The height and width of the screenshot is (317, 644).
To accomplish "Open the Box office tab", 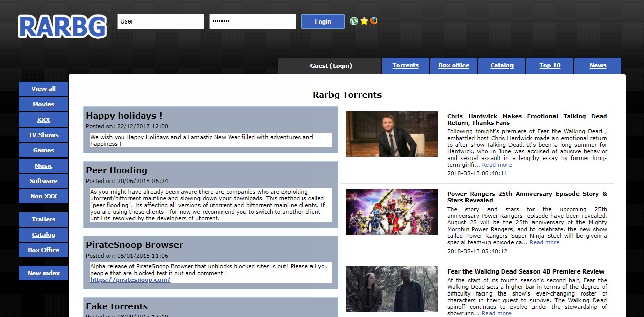I will [454, 66].
